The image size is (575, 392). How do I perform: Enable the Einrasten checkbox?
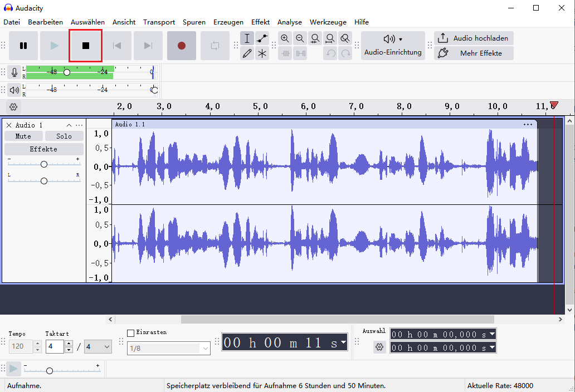pos(131,332)
